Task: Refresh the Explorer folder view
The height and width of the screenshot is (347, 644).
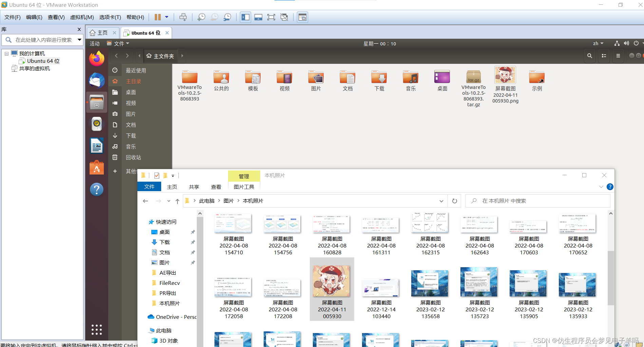Action: pos(454,201)
